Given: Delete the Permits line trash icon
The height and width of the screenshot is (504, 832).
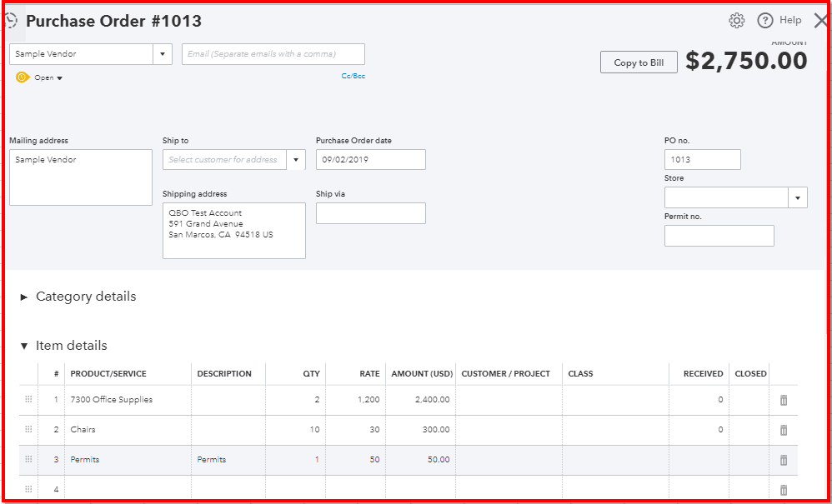Looking at the screenshot, I should 784,460.
